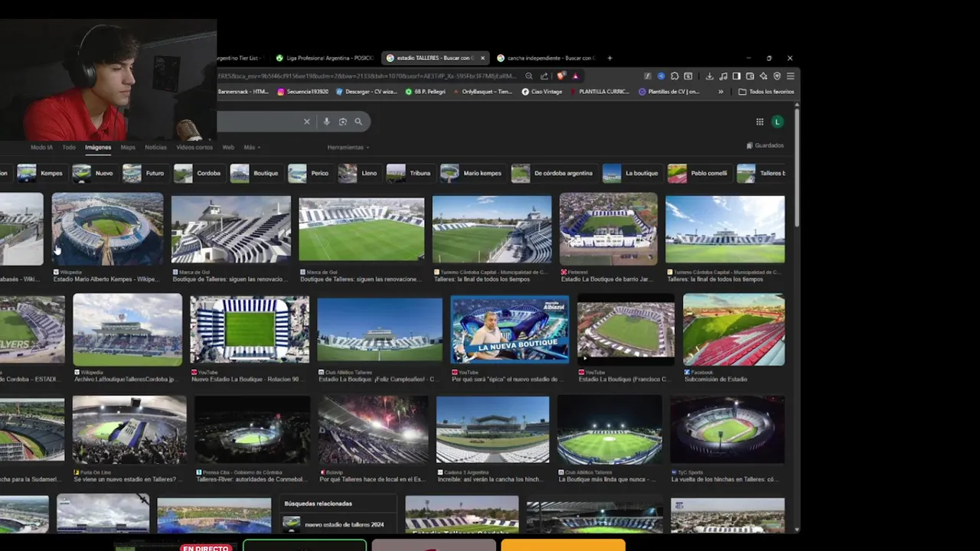Open the PLANTILLA CURRIC bookmark
This screenshot has height=551, width=980.
(x=599, y=92)
